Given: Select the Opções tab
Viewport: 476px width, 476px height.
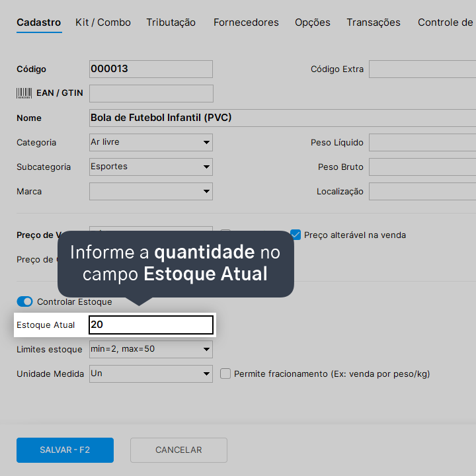Looking at the screenshot, I should pyautogui.click(x=312, y=22).
